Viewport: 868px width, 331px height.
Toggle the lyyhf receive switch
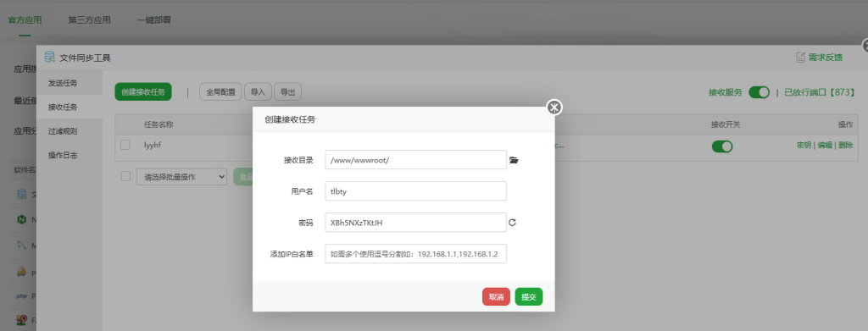tap(722, 146)
